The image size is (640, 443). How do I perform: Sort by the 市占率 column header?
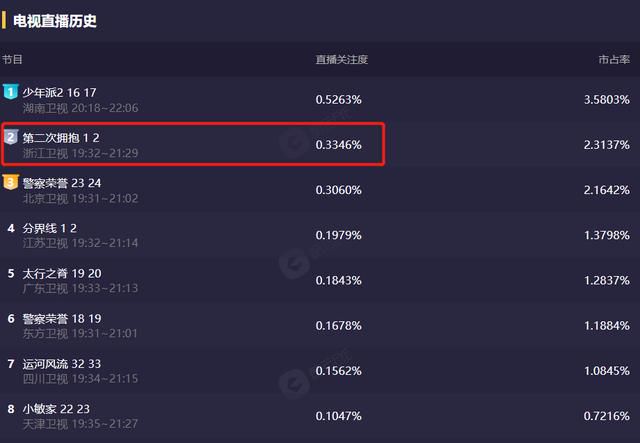point(614,60)
